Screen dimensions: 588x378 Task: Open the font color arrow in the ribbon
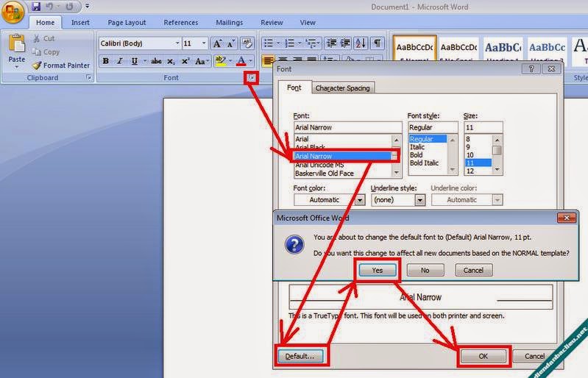pos(251,61)
